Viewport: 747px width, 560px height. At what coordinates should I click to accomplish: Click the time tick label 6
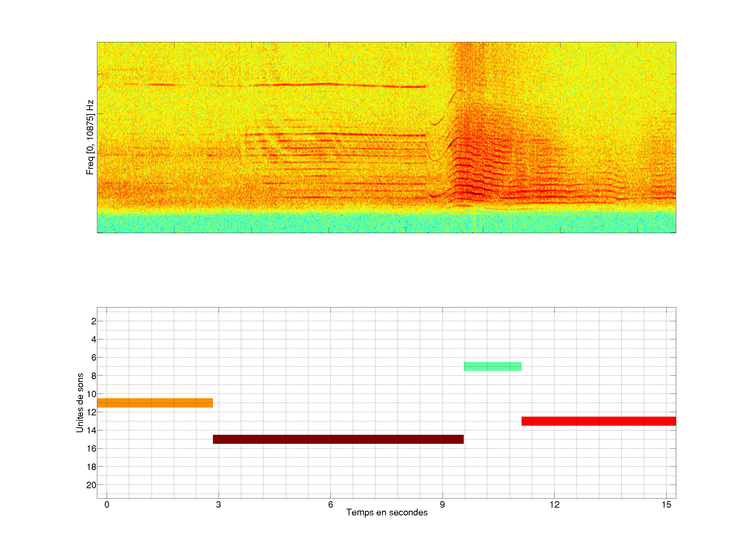click(x=330, y=505)
